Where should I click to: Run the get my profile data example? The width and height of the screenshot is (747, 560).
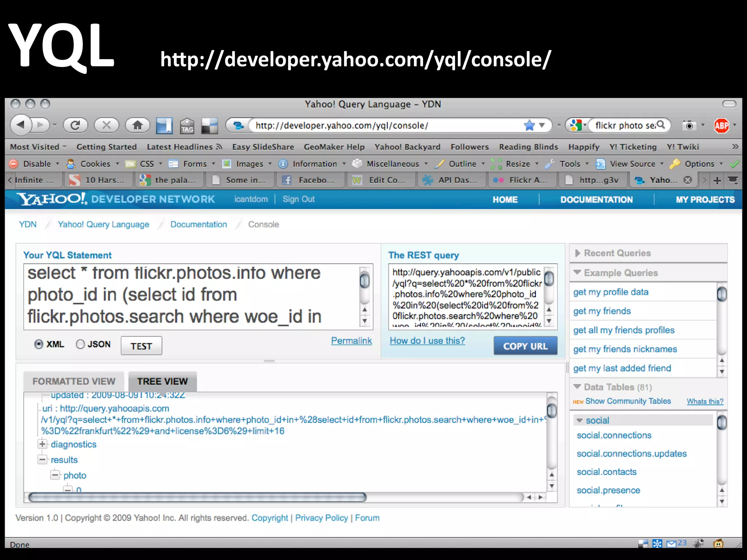611,292
